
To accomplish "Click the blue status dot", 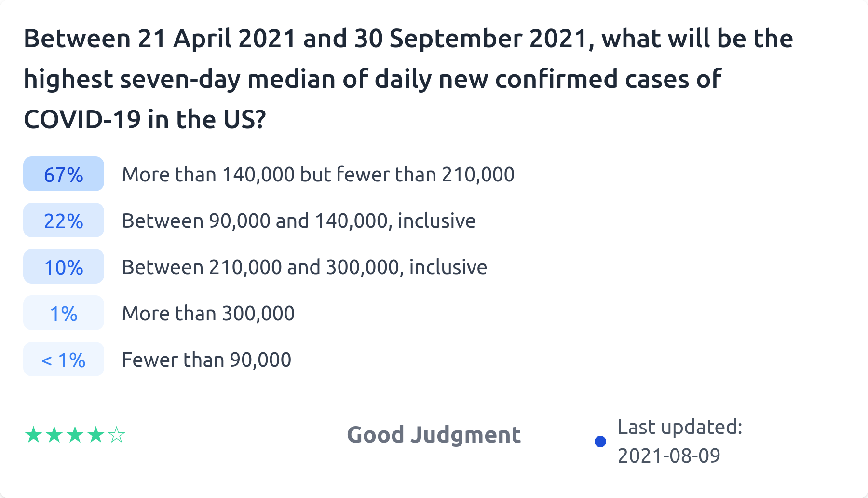I will [600, 442].
